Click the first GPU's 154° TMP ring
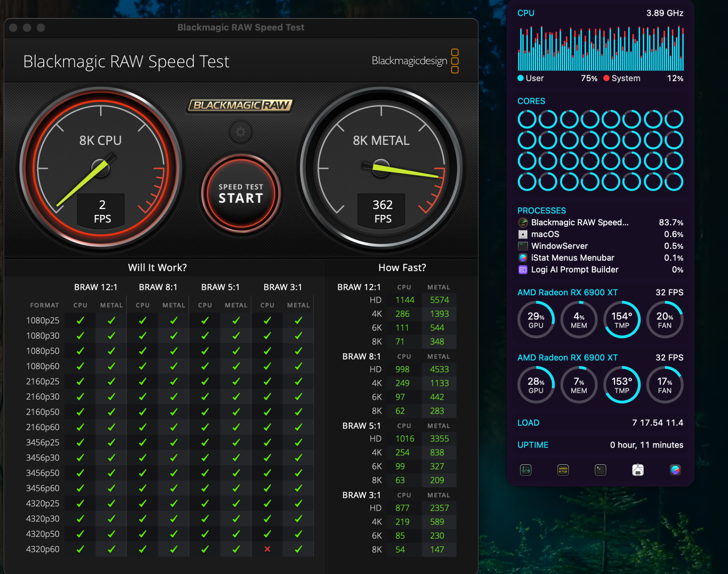The image size is (728, 574). click(622, 320)
